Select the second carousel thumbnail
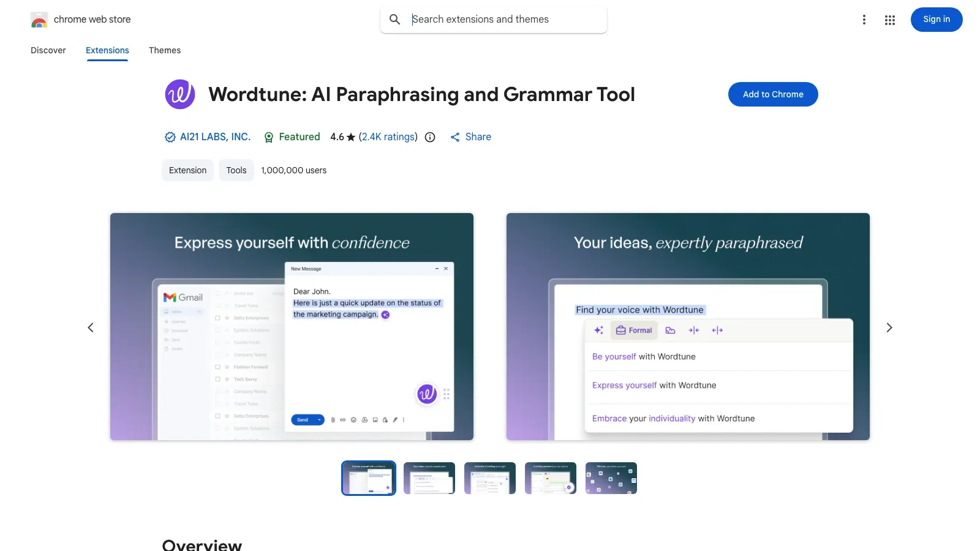 coord(429,478)
